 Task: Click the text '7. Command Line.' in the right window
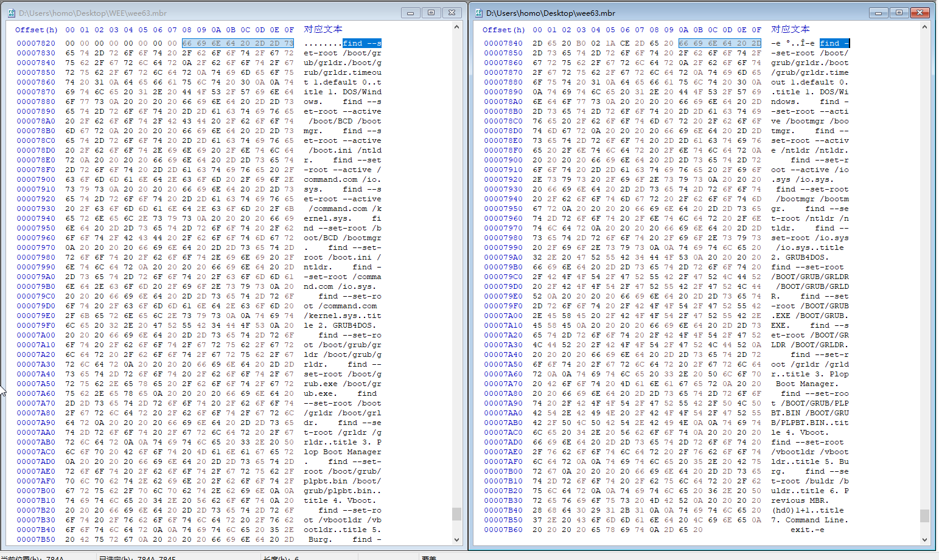810,520
